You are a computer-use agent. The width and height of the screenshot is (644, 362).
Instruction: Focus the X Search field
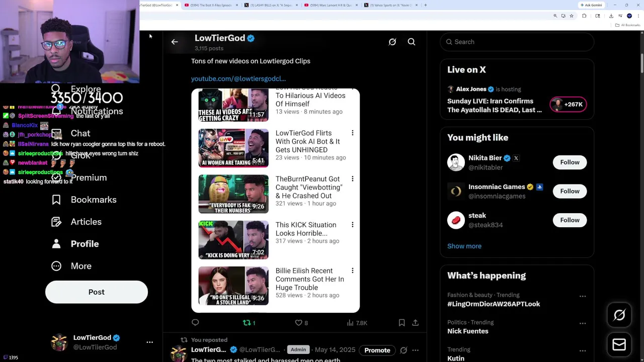coord(517,42)
